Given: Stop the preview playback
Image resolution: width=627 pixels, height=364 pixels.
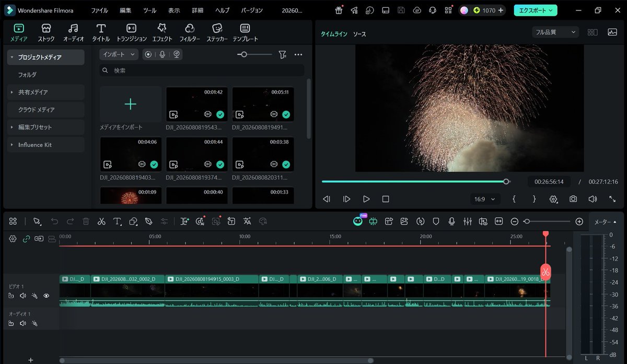Looking at the screenshot, I should click(x=386, y=199).
